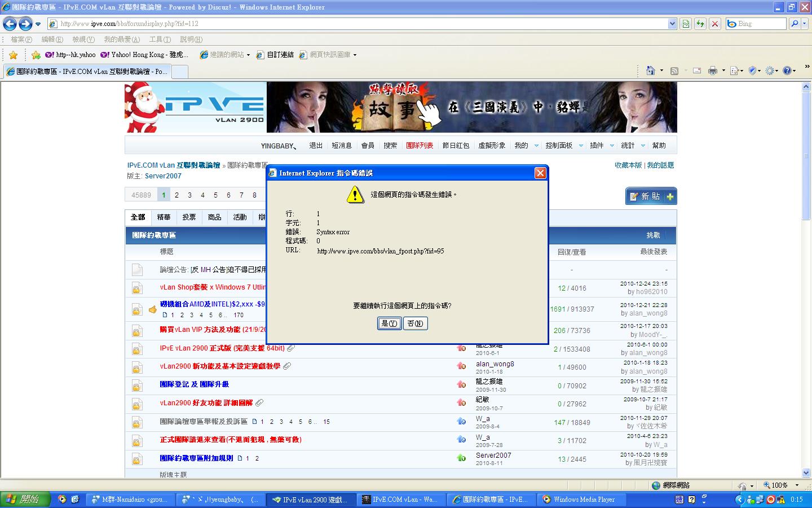
Task: Select the 團隊約戰專區 browser tab
Action: 86,72
